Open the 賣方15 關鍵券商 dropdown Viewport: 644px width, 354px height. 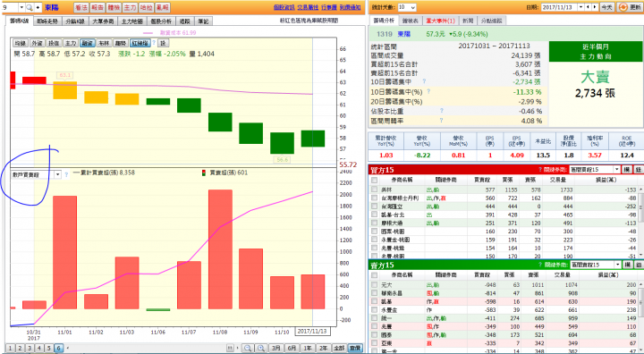point(596,265)
